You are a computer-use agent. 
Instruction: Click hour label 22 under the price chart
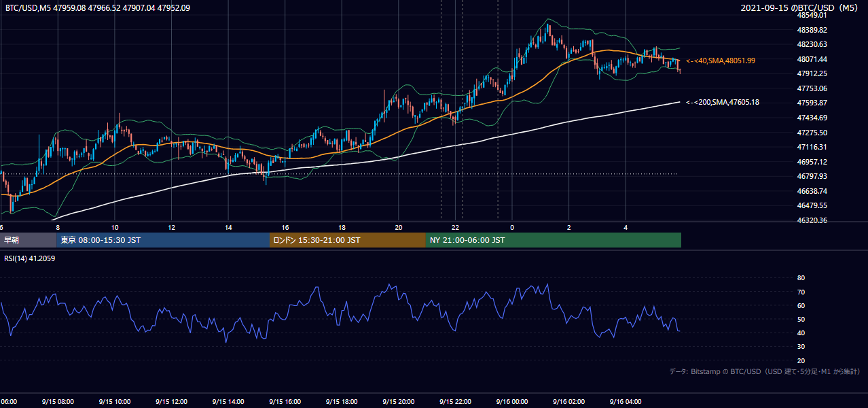click(456, 227)
